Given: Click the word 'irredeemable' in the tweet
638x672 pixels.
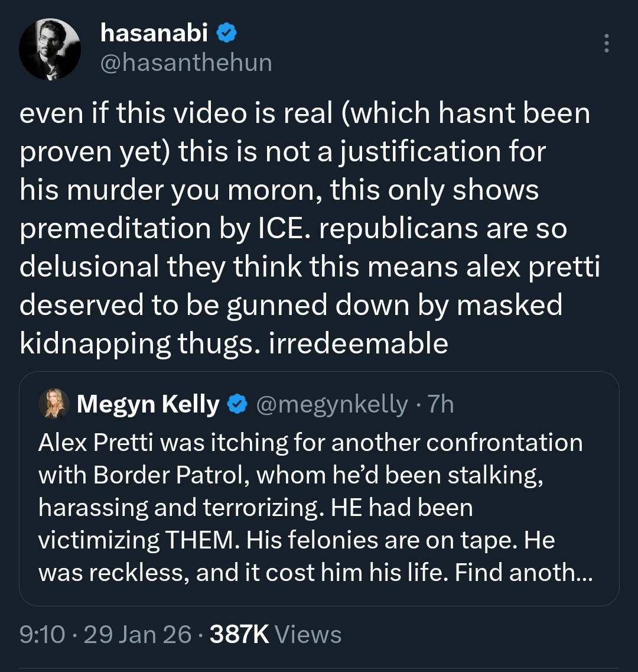Looking at the screenshot, I should (359, 343).
